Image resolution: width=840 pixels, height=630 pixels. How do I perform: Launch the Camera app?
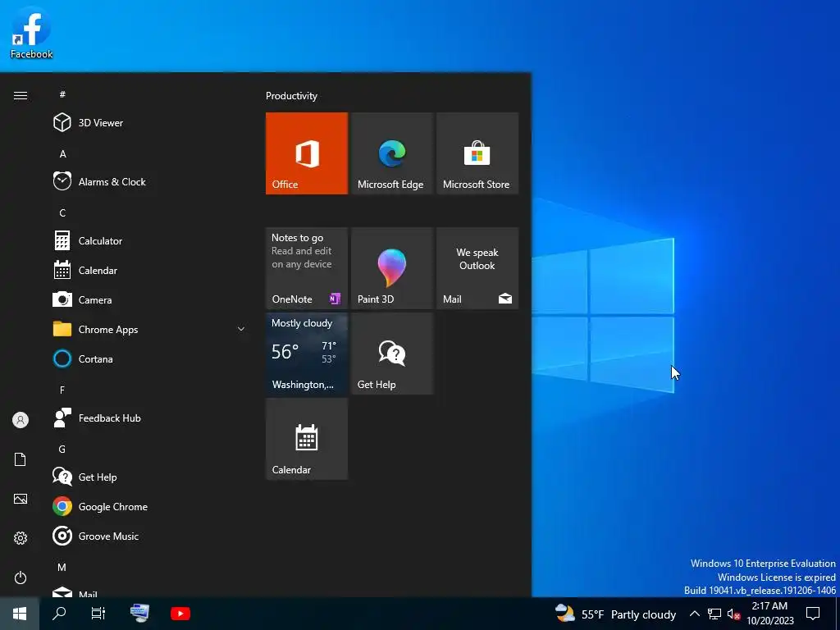149,299
